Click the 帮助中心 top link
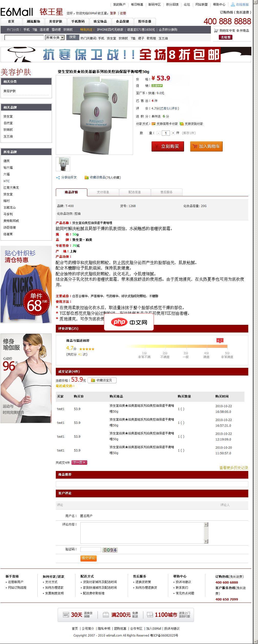Screen dimensions: 258x644 click(x=219, y=5)
